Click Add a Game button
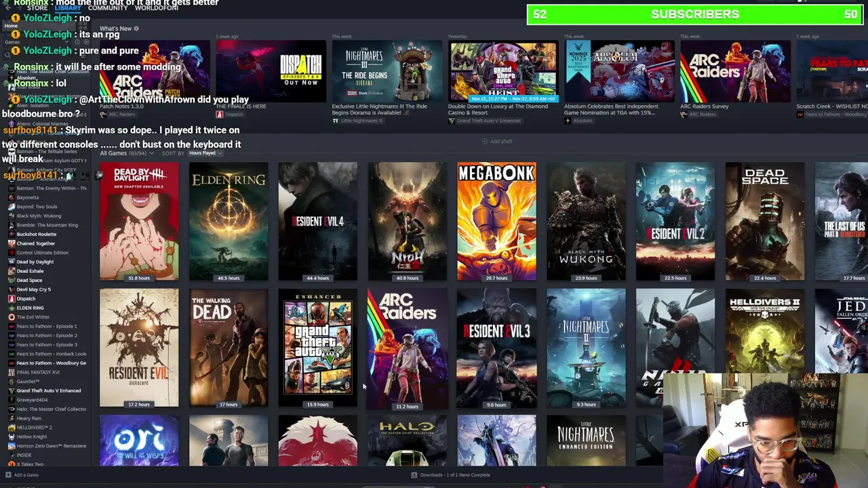The width and height of the screenshot is (868, 488). tap(22, 474)
